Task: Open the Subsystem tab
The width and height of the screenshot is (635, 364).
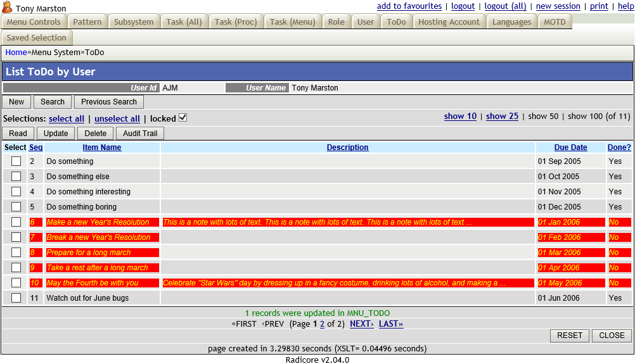Action: (x=134, y=22)
